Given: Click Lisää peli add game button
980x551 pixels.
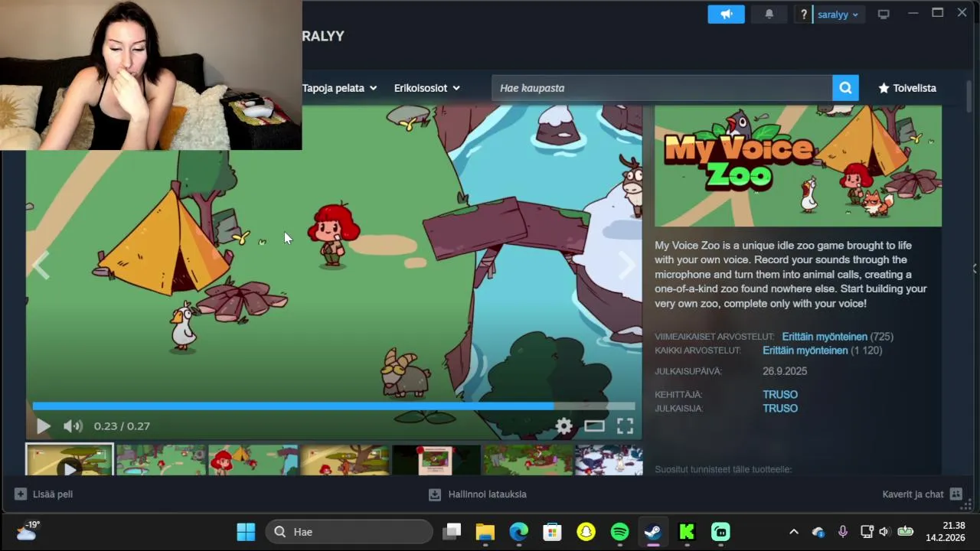Looking at the screenshot, I should click(x=44, y=494).
